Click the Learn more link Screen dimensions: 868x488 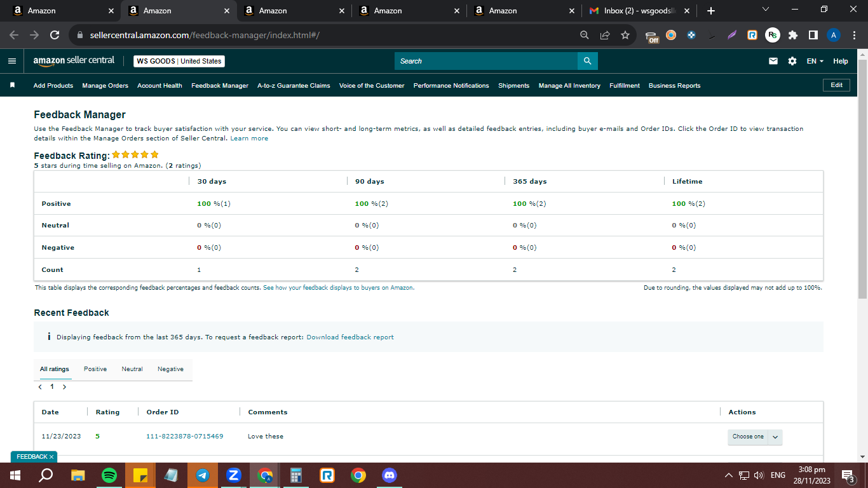pyautogui.click(x=249, y=138)
